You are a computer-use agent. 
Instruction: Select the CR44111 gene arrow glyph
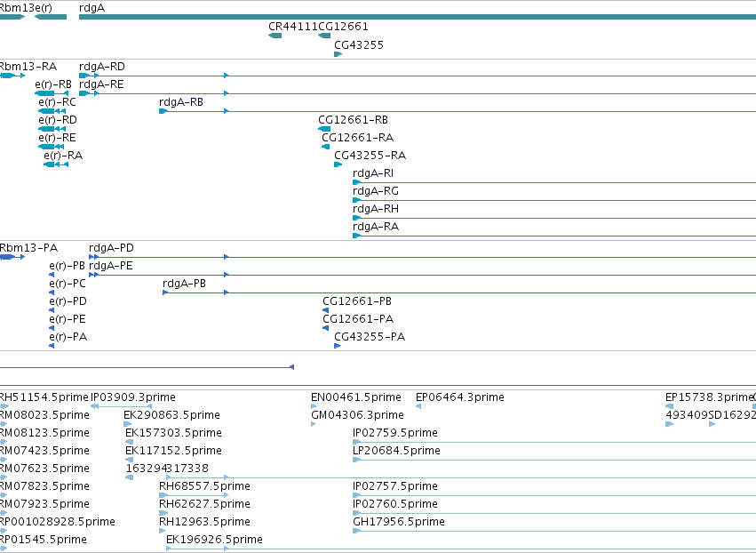[x=275, y=36]
